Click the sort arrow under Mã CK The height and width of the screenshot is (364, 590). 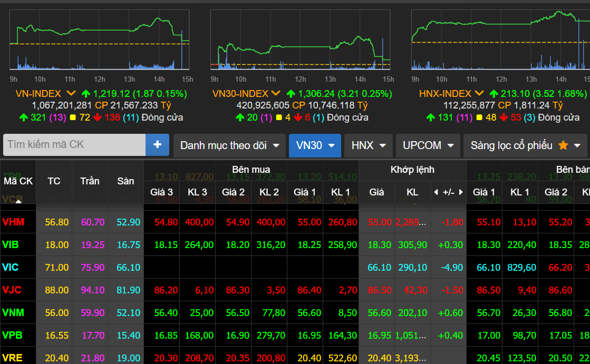tap(18, 201)
